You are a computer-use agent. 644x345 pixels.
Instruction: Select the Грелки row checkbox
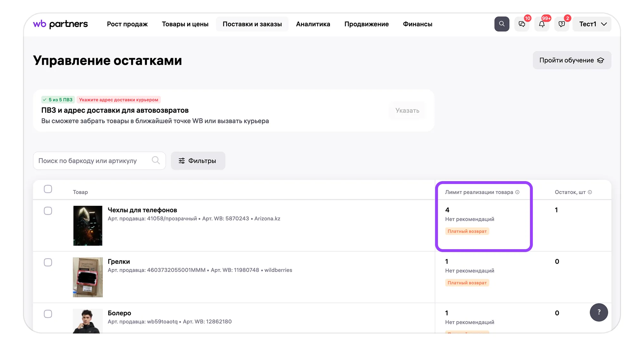[x=48, y=262]
